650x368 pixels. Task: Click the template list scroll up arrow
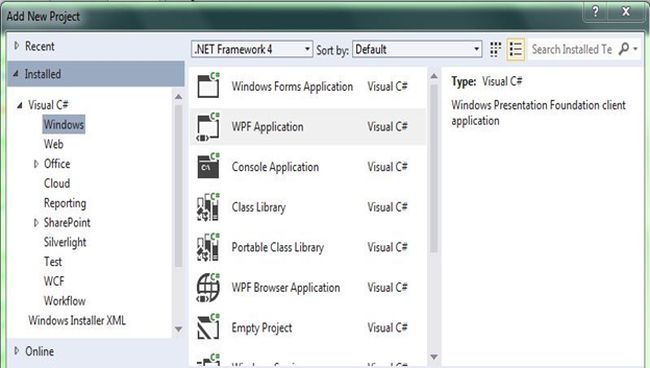pyautogui.click(x=434, y=76)
